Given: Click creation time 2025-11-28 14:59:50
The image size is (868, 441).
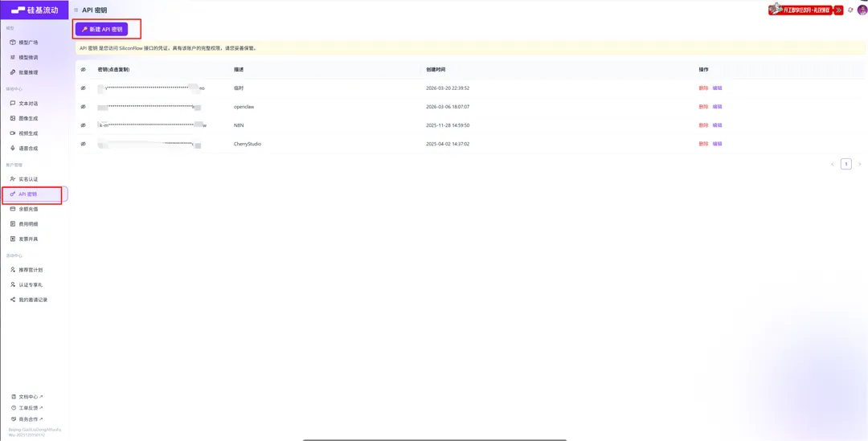Looking at the screenshot, I should pyautogui.click(x=448, y=125).
